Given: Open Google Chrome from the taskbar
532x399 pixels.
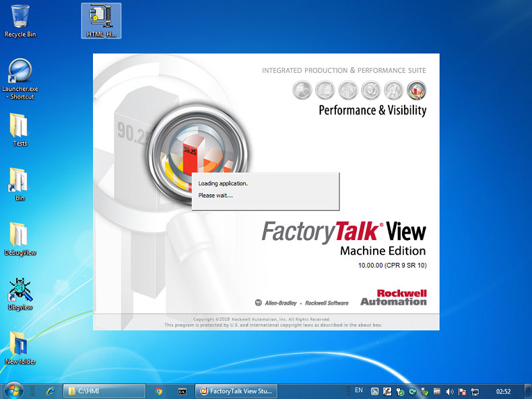Looking at the screenshot, I should coord(158,391).
